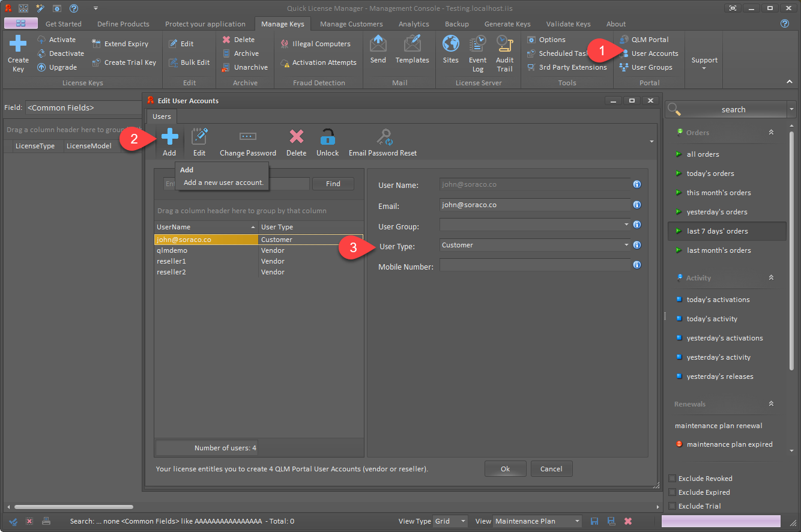Select the qlmdemo user row

coord(258,250)
